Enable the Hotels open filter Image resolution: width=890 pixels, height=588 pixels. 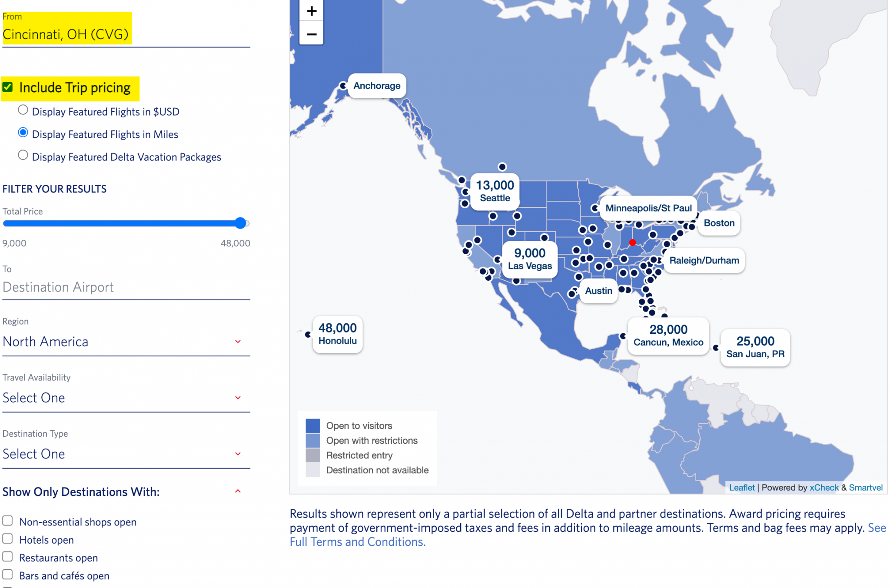point(7,538)
